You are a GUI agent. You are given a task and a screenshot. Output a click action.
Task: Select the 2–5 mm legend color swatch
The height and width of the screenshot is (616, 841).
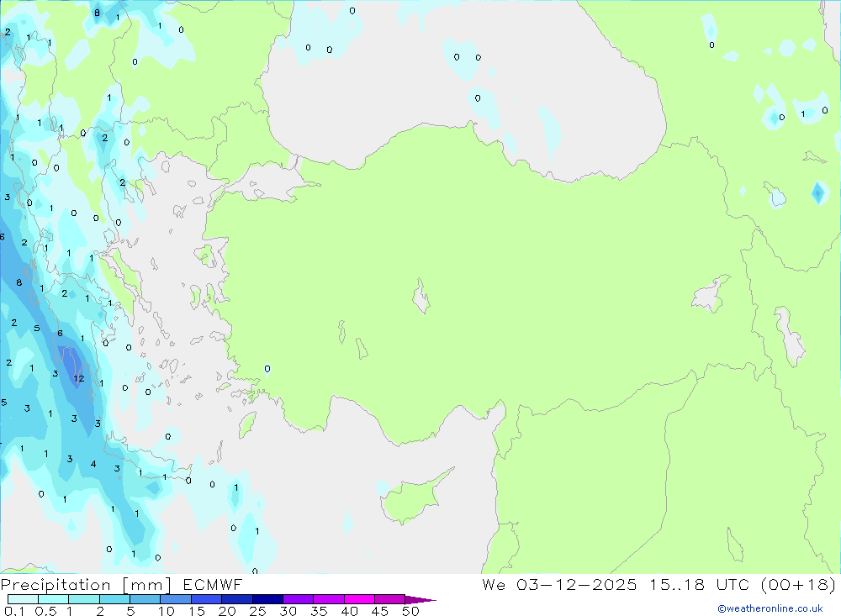(x=114, y=599)
